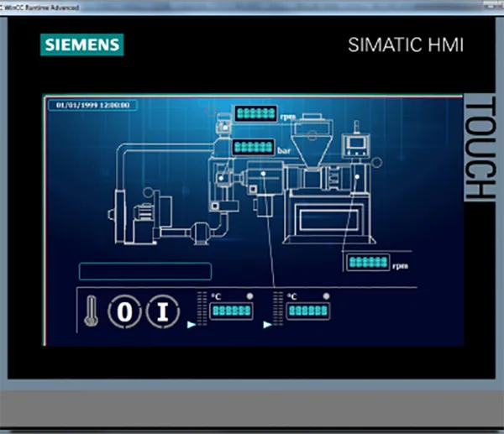The image size is (504, 434).
Task: Click the first temperature setpoint arrow
Action: tap(192, 325)
